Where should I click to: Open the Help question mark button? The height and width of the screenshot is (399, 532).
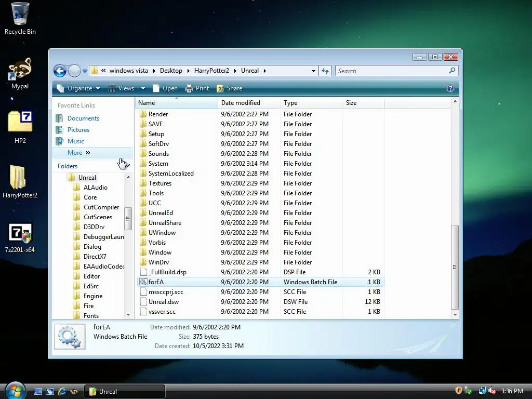pos(450,88)
